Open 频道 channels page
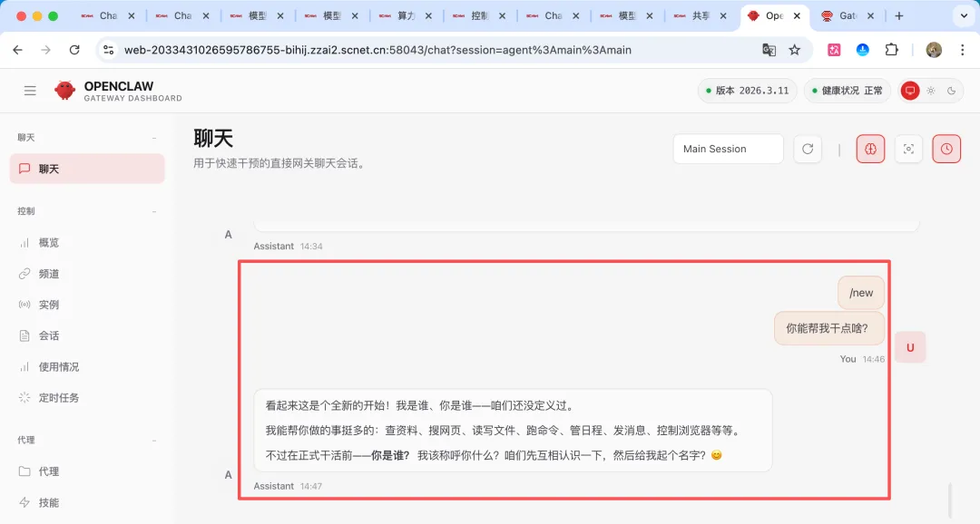 click(x=87, y=274)
